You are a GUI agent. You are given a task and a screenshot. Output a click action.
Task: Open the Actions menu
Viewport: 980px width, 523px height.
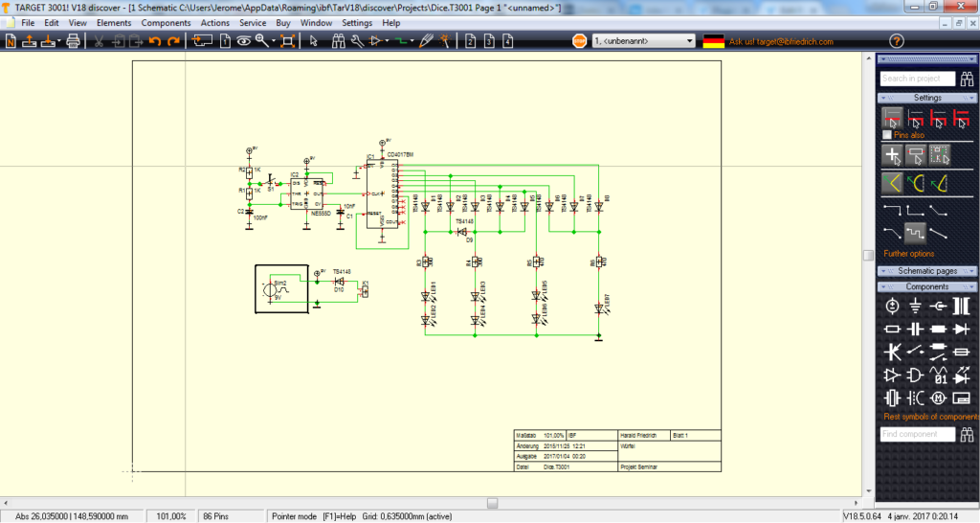(215, 23)
